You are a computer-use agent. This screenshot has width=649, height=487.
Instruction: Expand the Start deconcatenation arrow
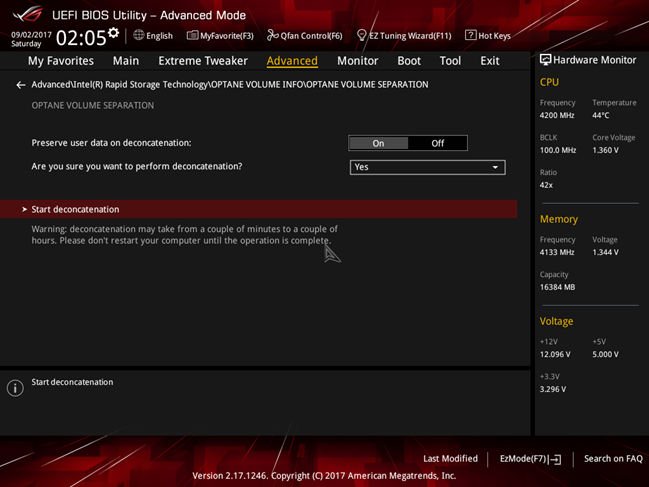pyautogui.click(x=24, y=209)
